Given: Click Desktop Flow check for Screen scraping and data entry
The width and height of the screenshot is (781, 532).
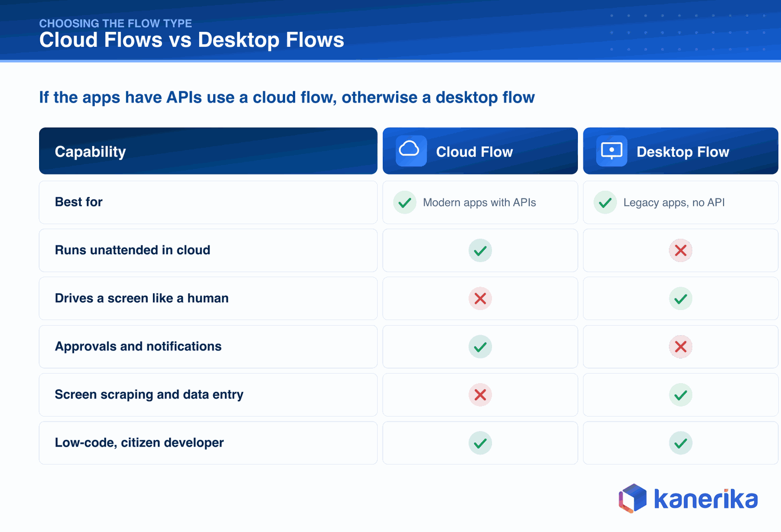Looking at the screenshot, I should point(681,395).
